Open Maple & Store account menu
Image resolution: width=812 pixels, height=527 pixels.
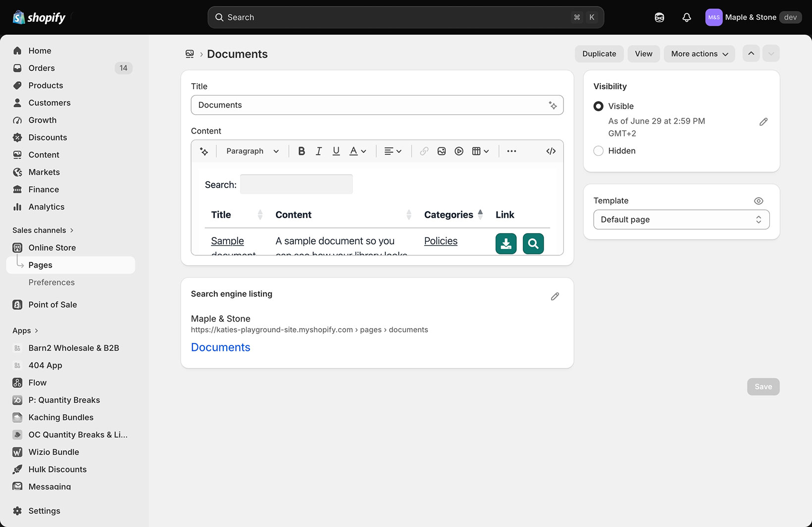pyautogui.click(x=753, y=17)
